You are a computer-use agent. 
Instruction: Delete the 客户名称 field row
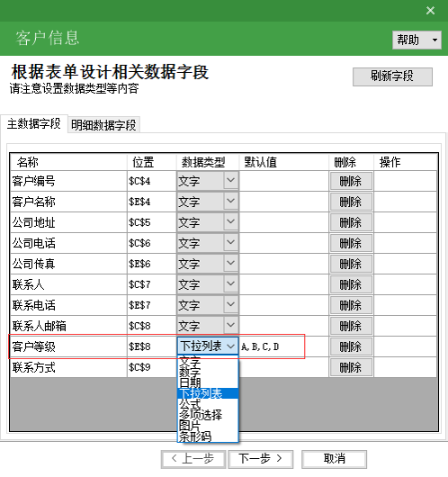351,202
